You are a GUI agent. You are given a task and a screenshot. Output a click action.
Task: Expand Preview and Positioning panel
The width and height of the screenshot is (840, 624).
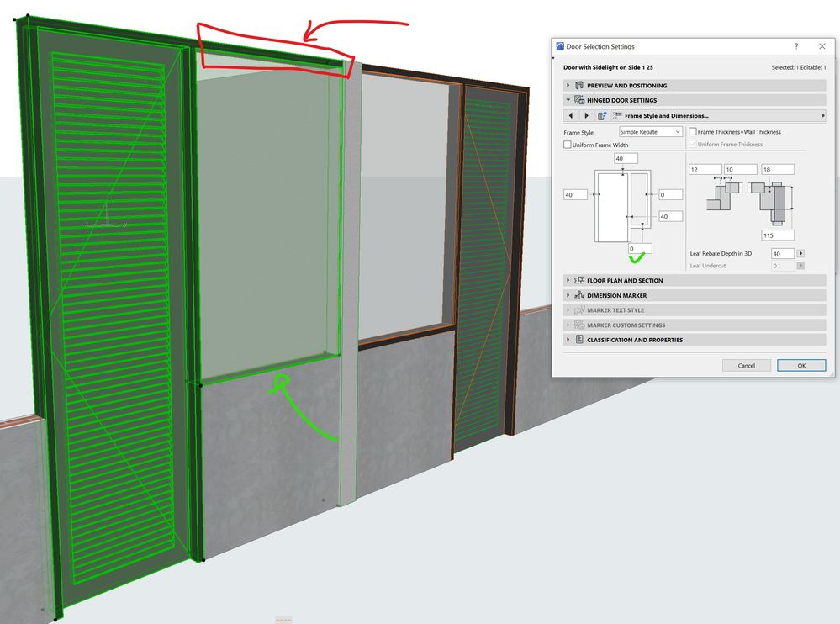(568, 85)
